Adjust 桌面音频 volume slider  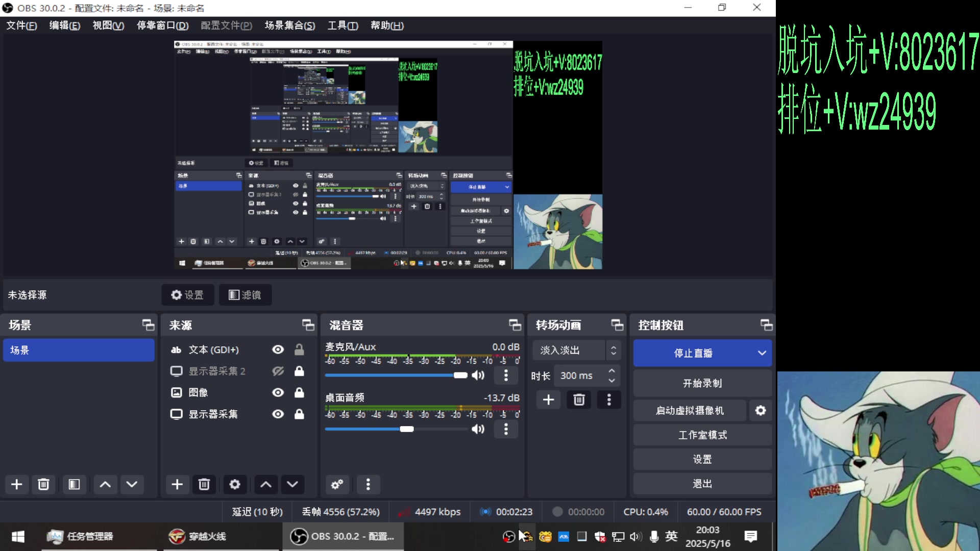pos(396,429)
